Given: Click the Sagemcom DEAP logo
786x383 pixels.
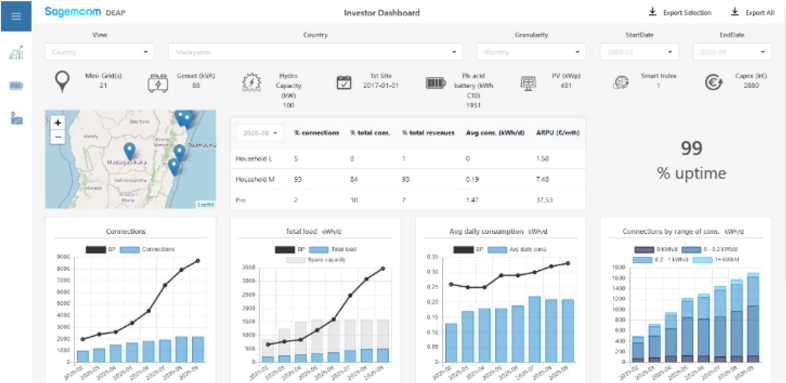Looking at the screenshot, I should click(x=85, y=12).
